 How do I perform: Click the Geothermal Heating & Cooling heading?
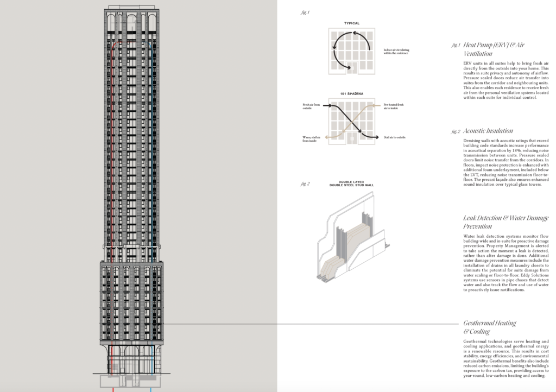[490, 327]
